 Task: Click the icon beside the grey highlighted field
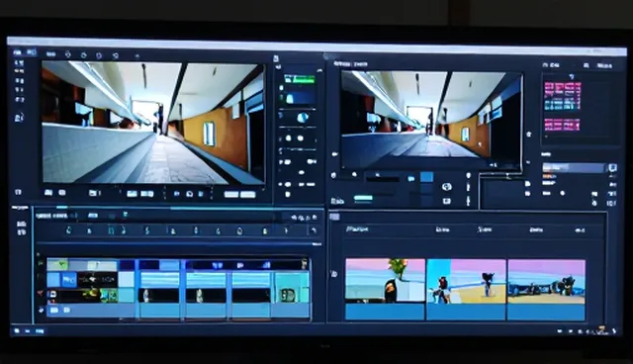coord(612,167)
